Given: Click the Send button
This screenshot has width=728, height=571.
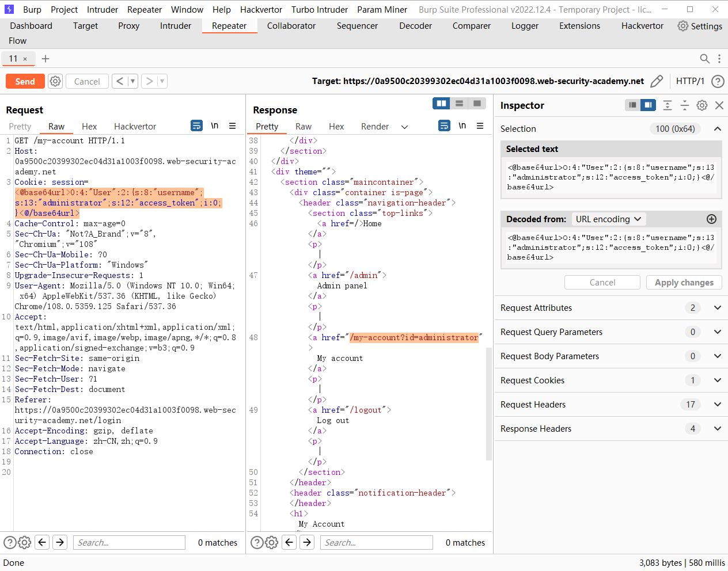Looking at the screenshot, I should tap(25, 81).
